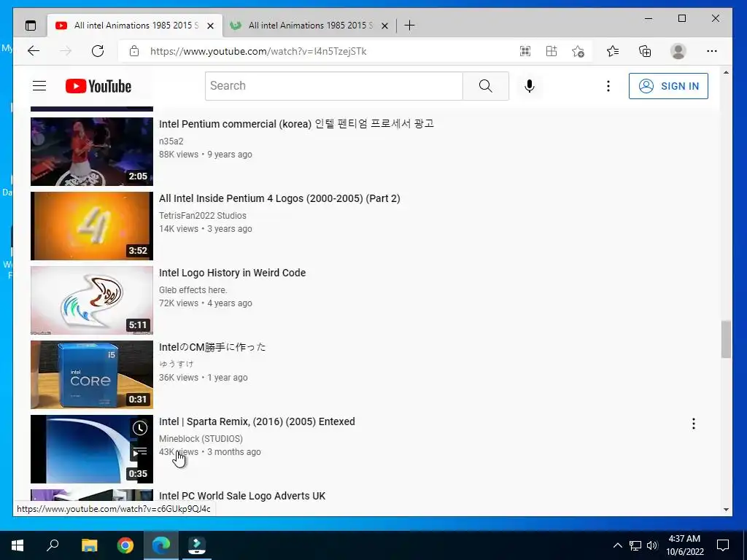Click scrollbar down arrow
The image size is (747, 560).
point(726,509)
